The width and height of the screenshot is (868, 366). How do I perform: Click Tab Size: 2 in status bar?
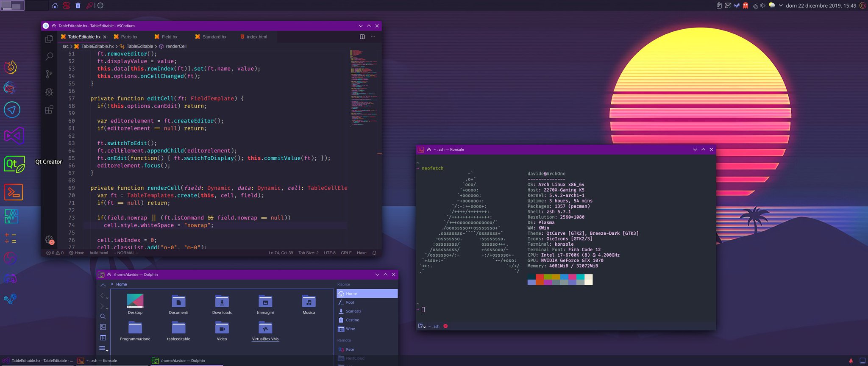pyautogui.click(x=309, y=253)
